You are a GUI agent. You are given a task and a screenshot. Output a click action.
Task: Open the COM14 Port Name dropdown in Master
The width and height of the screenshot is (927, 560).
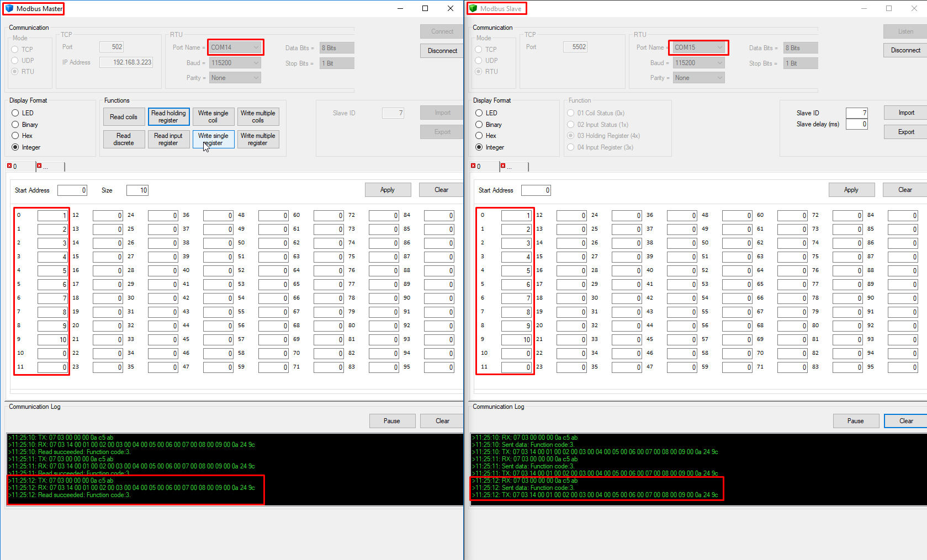[x=235, y=47]
